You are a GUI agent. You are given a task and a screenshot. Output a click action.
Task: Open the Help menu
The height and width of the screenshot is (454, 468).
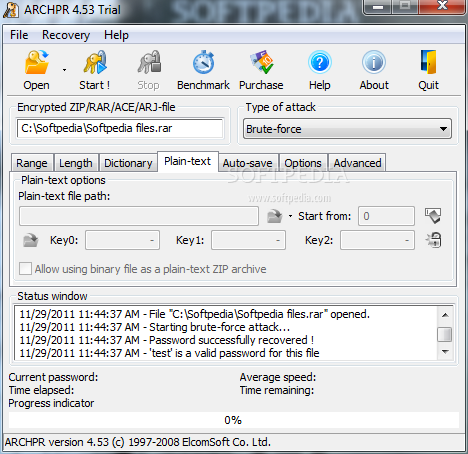[x=116, y=35]
